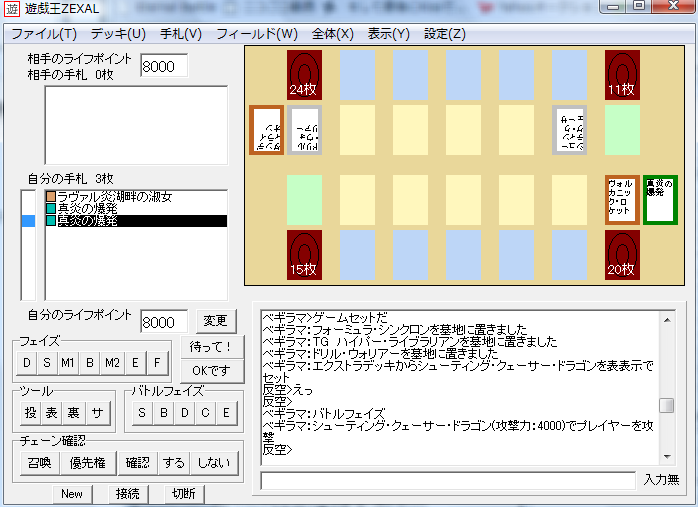The image size is (698, 507).
Task: Click the 待って! button
Action: coord(212,347)
